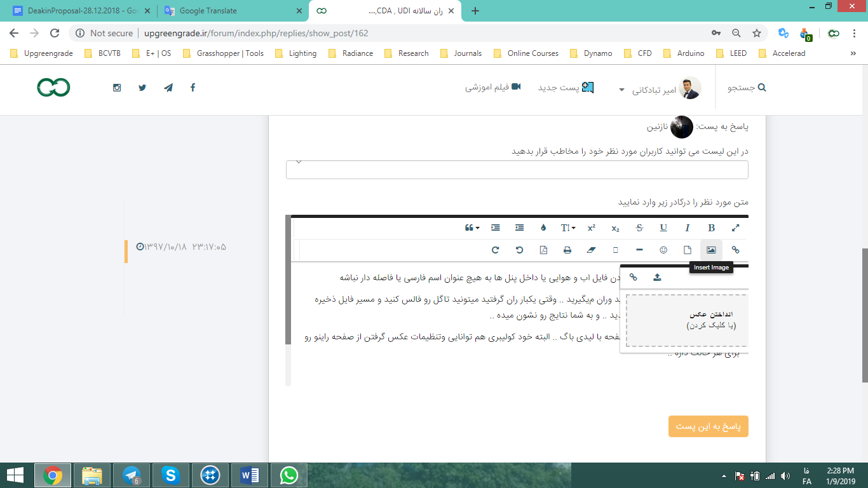
Task: Open the user mention dropdown list
Action: coord(517,170)
